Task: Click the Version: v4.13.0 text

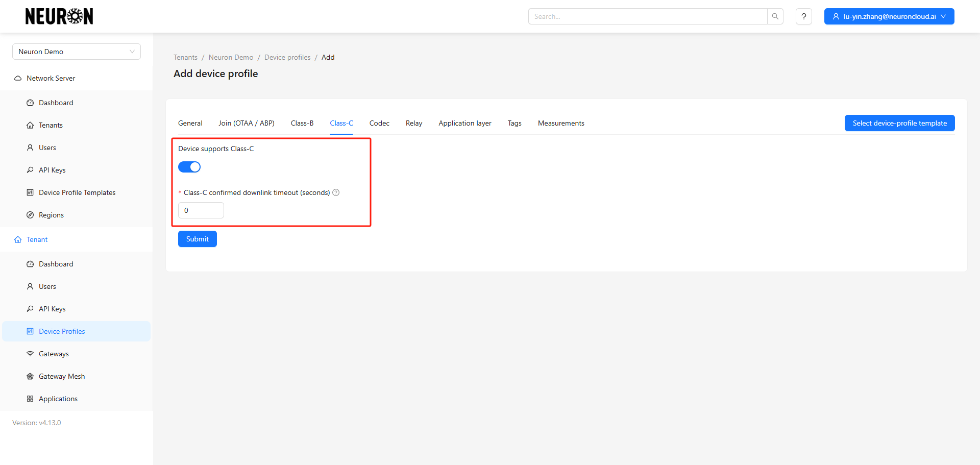Action: (37, 423)
